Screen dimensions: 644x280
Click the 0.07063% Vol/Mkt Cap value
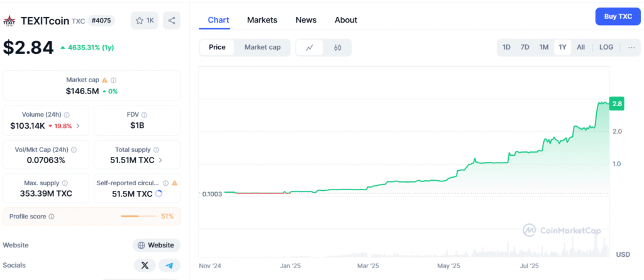coord(46,160)
